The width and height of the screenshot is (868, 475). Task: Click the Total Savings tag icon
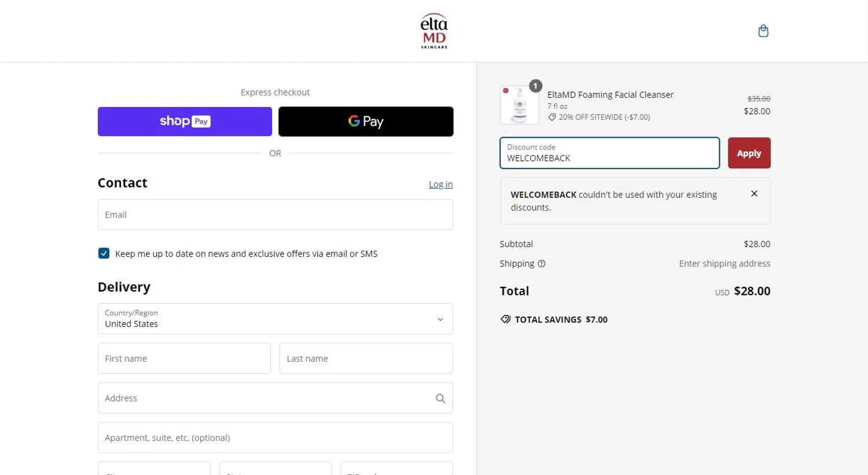[506, 319]
